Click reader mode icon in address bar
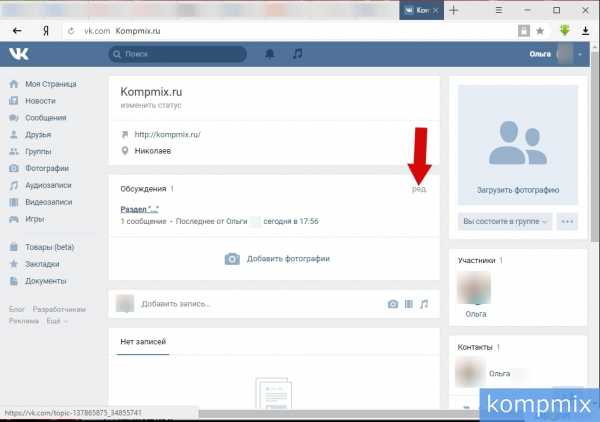Image resolution: width=600 pixels, height=422 pixels. tap(524, 31)
